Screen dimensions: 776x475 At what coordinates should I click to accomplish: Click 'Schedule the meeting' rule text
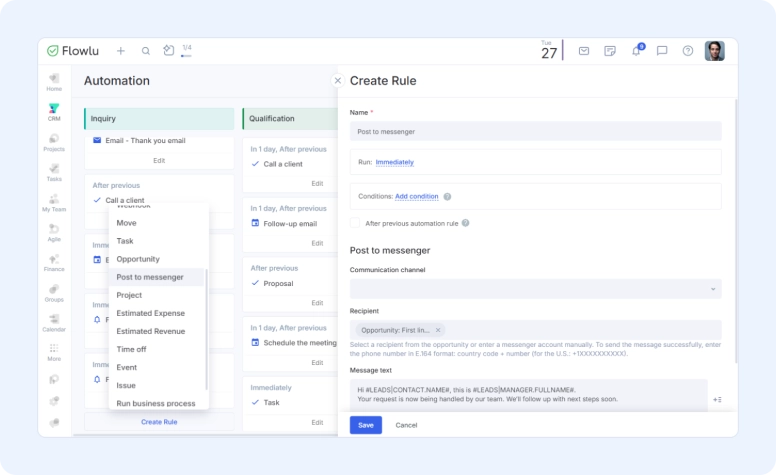coord(299,343)
